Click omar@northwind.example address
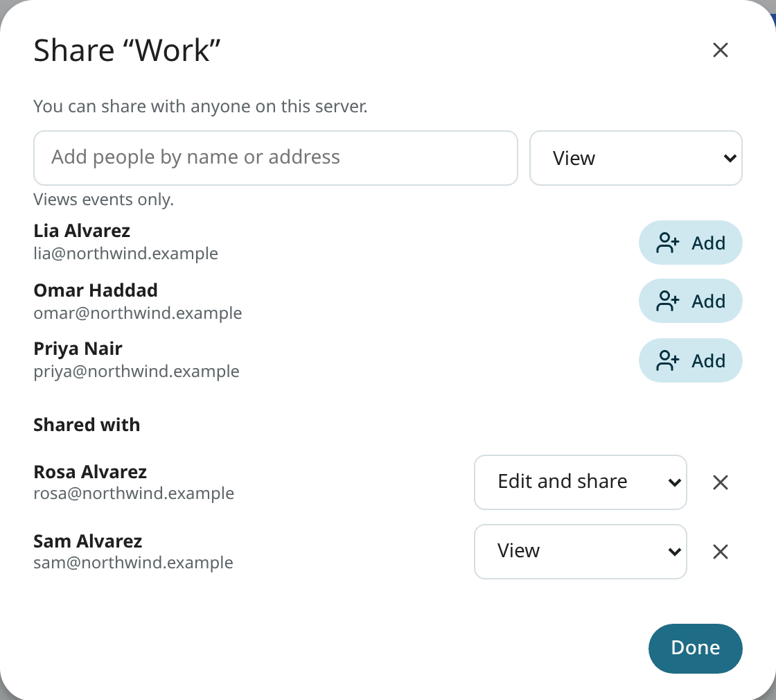776x700 pixels. point(138,313)
